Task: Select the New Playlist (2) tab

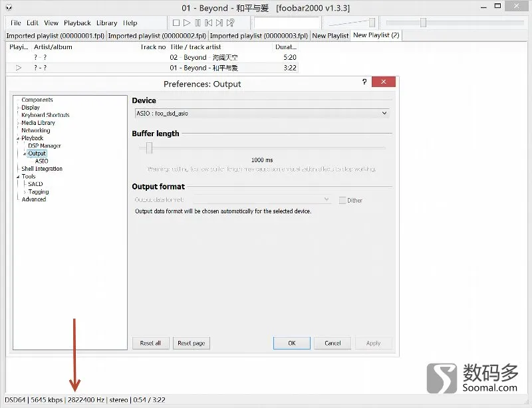Action: click(376, 35)
